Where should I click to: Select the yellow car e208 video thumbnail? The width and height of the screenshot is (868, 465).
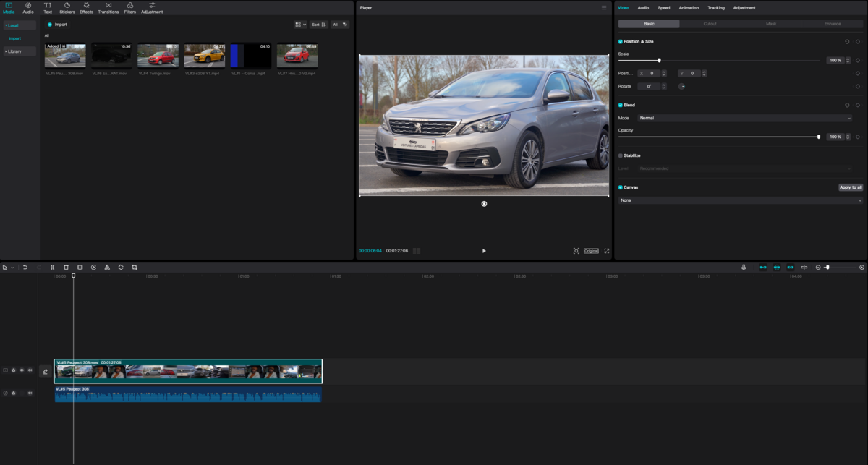[204, 56]
